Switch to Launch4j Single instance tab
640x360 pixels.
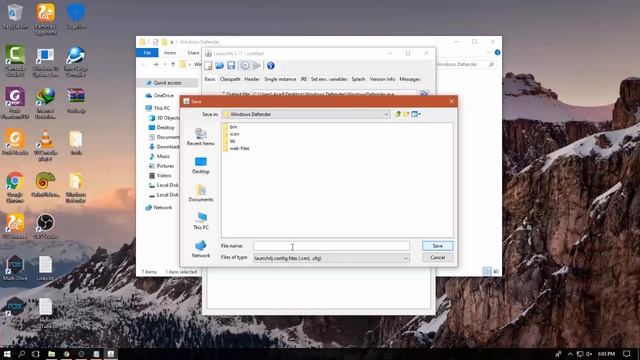click(280, 79)
